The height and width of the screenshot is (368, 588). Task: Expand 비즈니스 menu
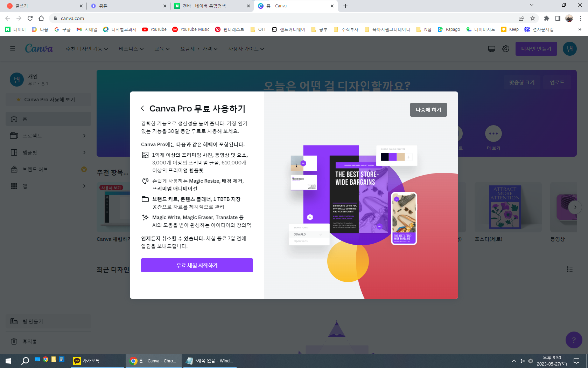(131, 49)
